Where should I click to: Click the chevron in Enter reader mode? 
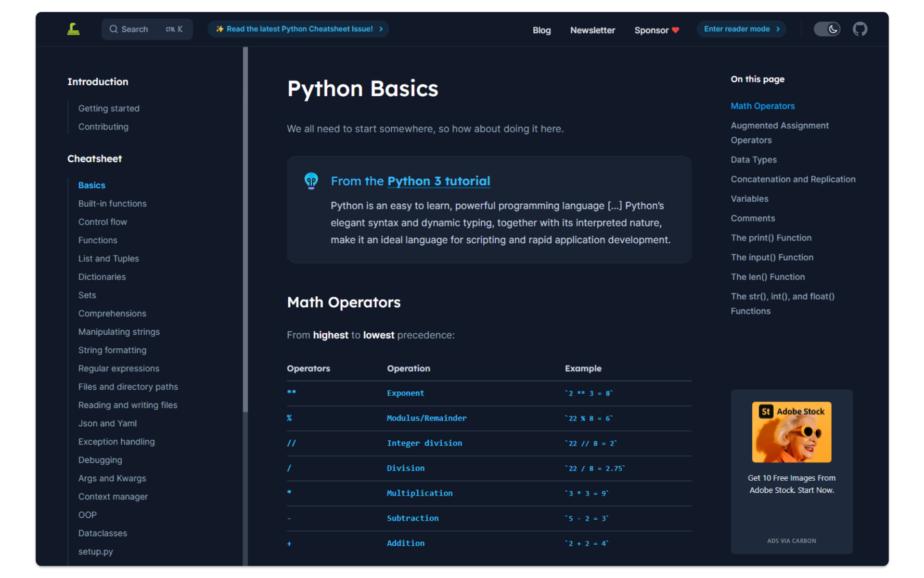pos(778,29)
